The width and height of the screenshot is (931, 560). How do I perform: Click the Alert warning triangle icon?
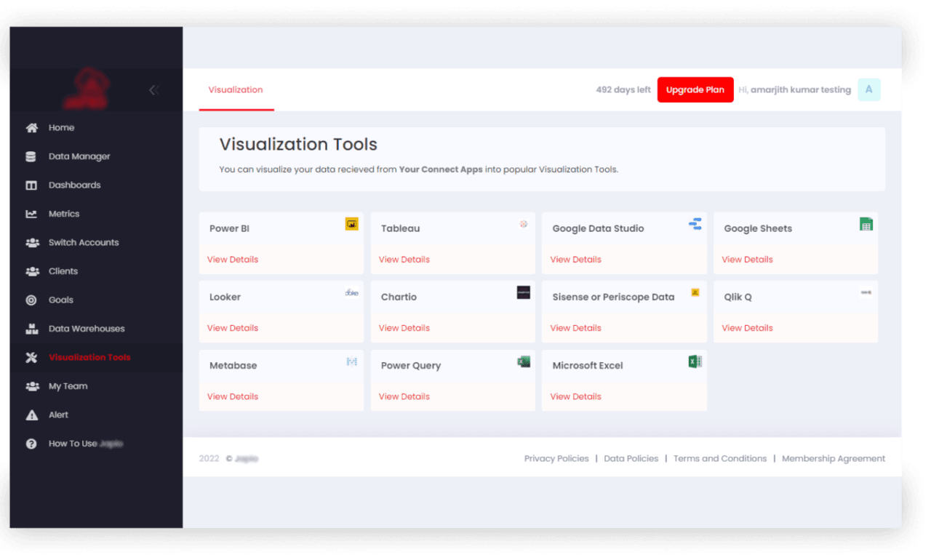click(31, 415)
